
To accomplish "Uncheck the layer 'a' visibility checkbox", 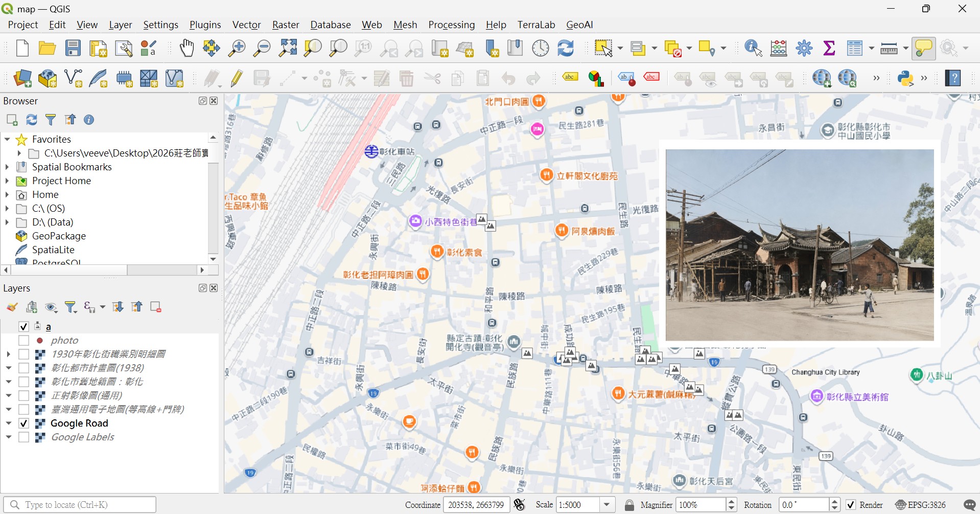I will (24, 326).
